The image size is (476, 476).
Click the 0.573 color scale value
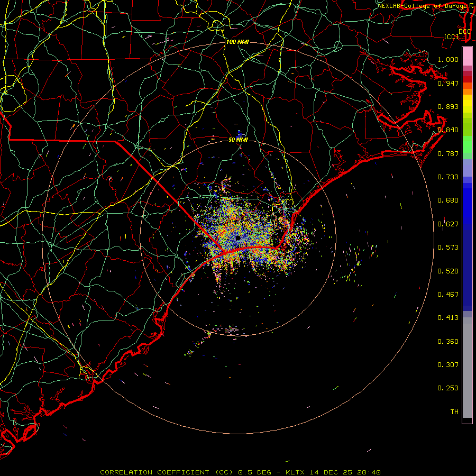tap(448, 248)
